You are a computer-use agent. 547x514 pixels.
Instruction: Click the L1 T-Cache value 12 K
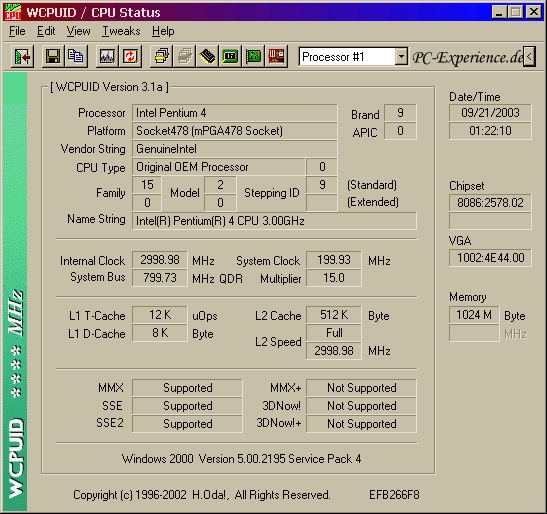(160, 315)
